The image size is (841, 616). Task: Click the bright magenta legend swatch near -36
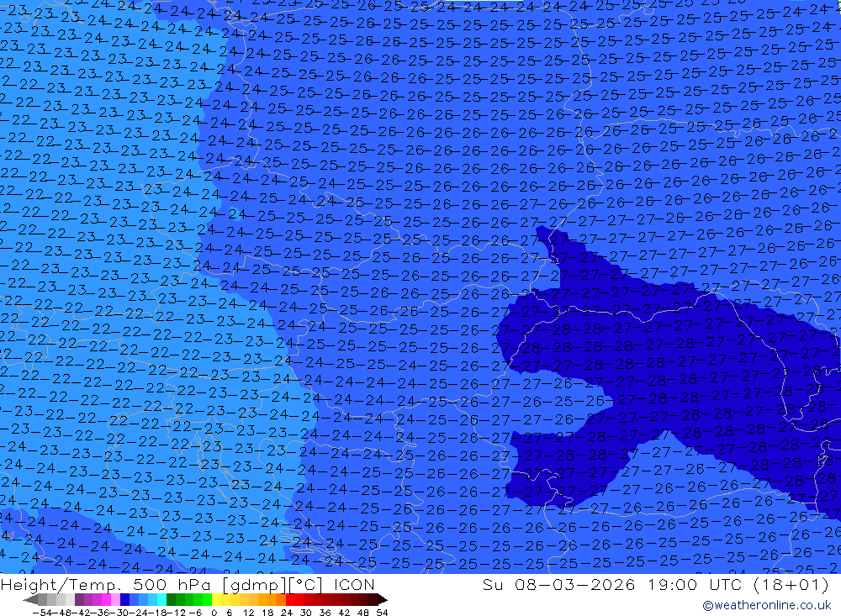pyautogui.click(x=106, y=599)
